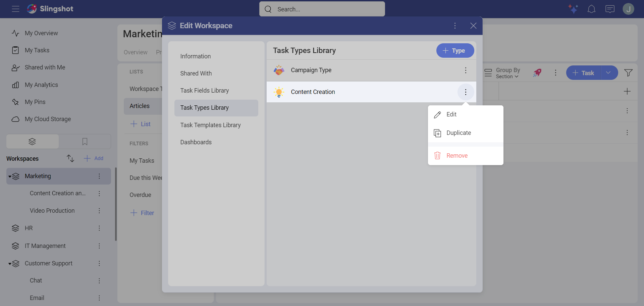Image resolution: width=644 pixels, height=306 pixels.
Task: Select the Articles list
Action: pos(143,106)
